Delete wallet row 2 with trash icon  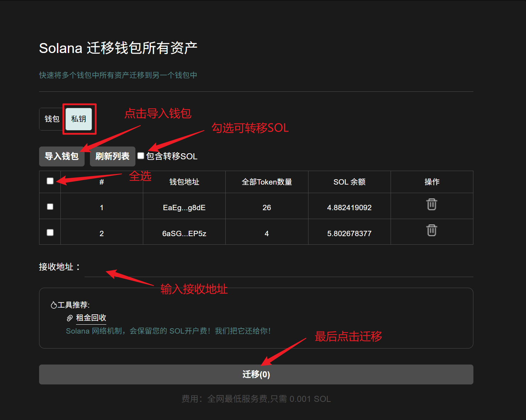[x=431, y=230]
